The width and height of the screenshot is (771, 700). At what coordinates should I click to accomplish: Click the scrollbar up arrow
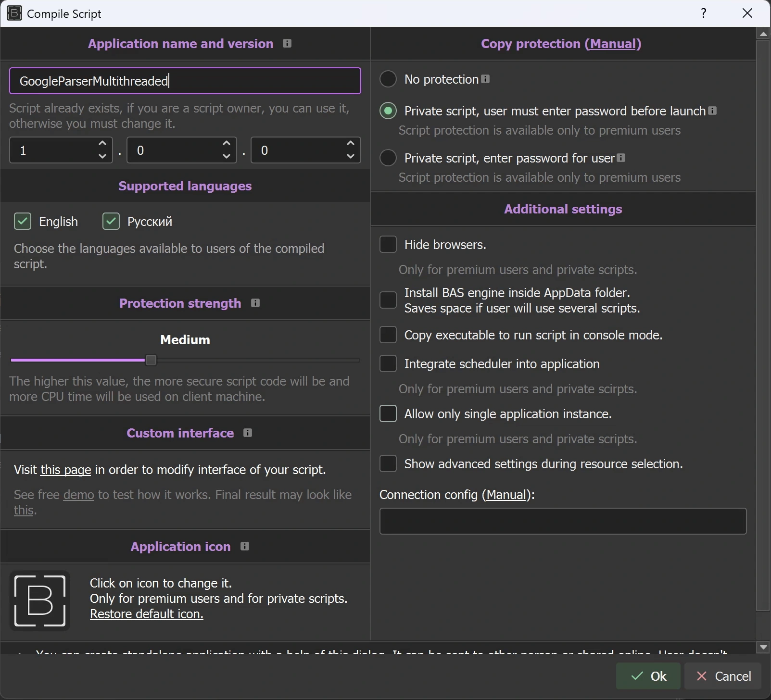pos(763,34)
